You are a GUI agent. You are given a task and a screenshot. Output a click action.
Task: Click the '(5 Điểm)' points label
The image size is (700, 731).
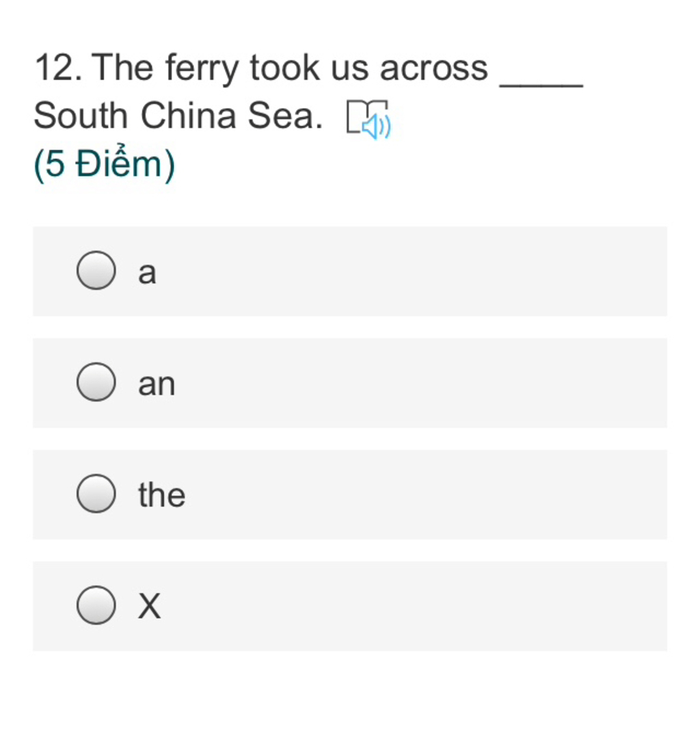click(105, 164)
